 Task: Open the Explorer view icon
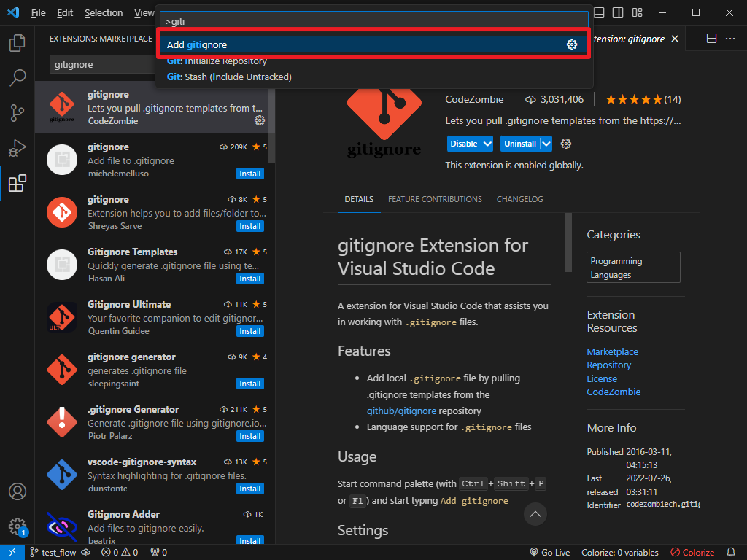[x=18, y=43]
